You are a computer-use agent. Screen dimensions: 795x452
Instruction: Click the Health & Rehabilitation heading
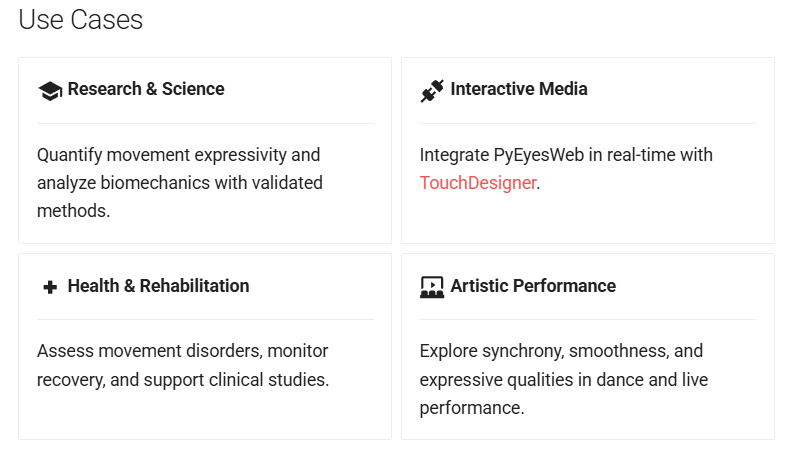pos(158,286)
